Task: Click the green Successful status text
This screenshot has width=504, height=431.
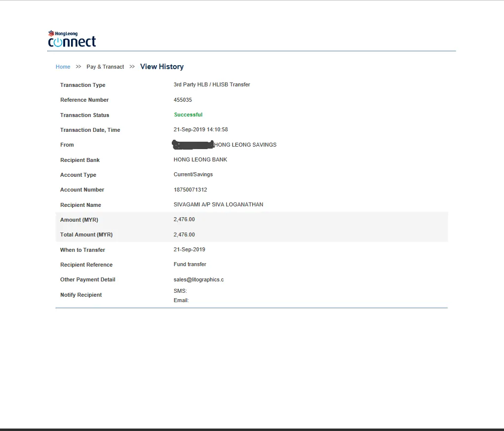Action: click(188, 115)
